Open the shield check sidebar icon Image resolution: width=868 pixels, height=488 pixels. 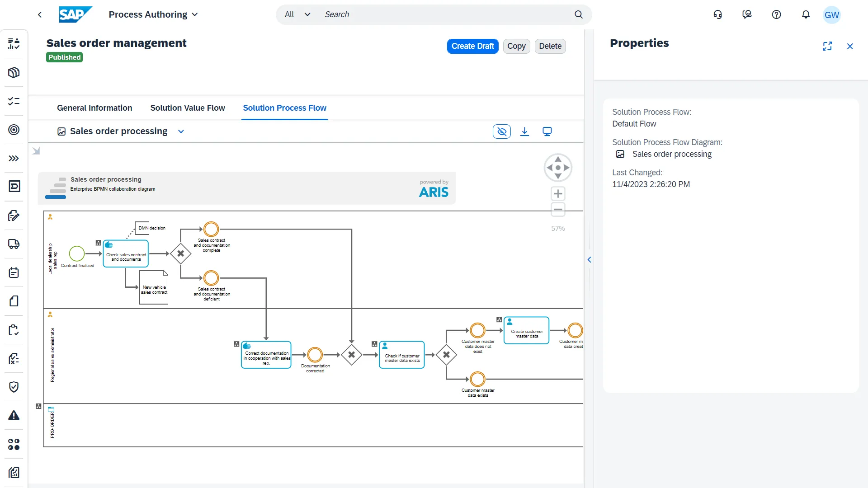pos(14,387)
